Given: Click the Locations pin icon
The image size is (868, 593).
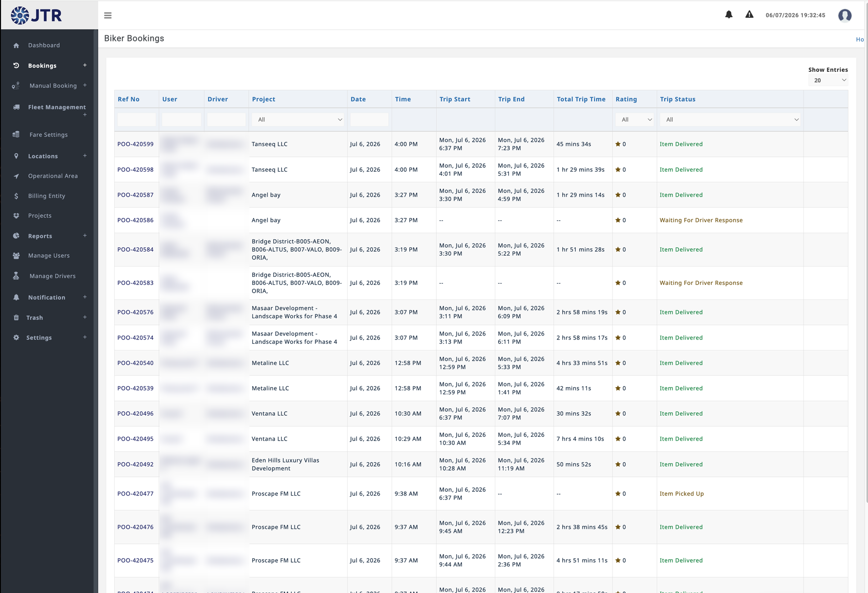Looking at the screenshot, I should [x=16, y=156].
